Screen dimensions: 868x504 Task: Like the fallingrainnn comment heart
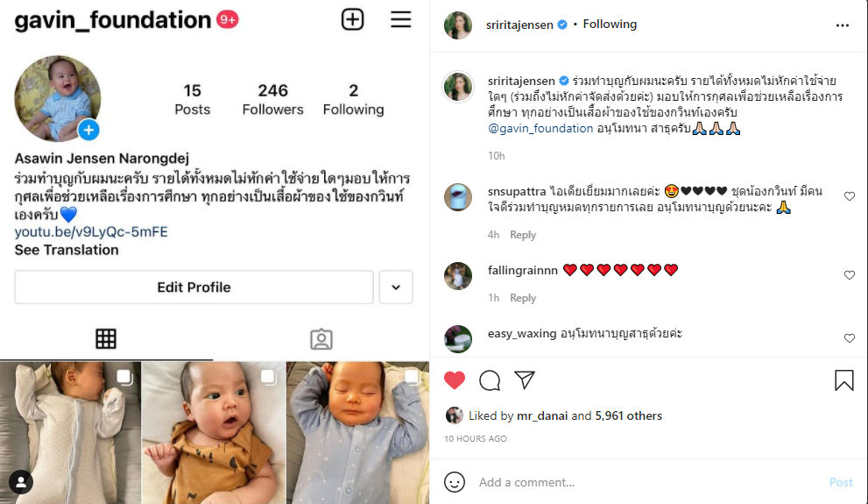point(850,274)
